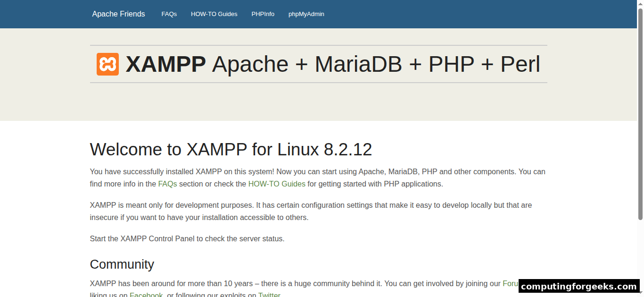Click the scrollbar up arrow
The image size is (644, 297).
[x=641, y=3]
